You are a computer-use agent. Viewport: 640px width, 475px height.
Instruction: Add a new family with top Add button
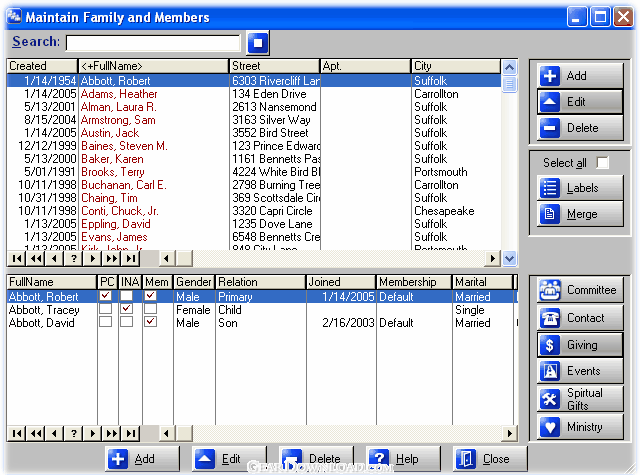(x=580, y=76)
